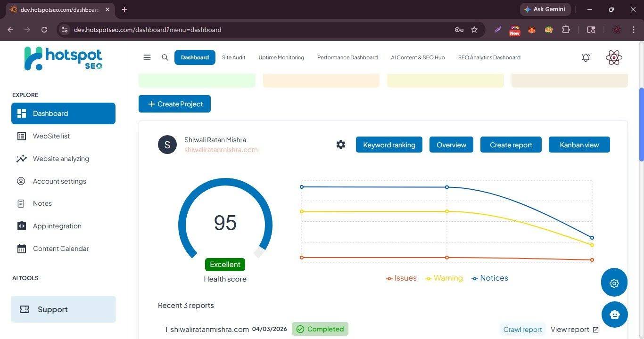
Task: Click the Ask Gemini button
Action: pyautogui.click(x=545, y=9)
